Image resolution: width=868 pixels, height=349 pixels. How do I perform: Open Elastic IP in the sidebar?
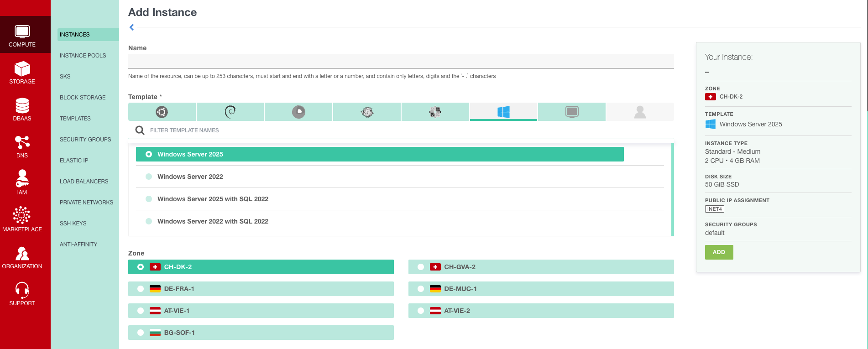click(74, 161)
